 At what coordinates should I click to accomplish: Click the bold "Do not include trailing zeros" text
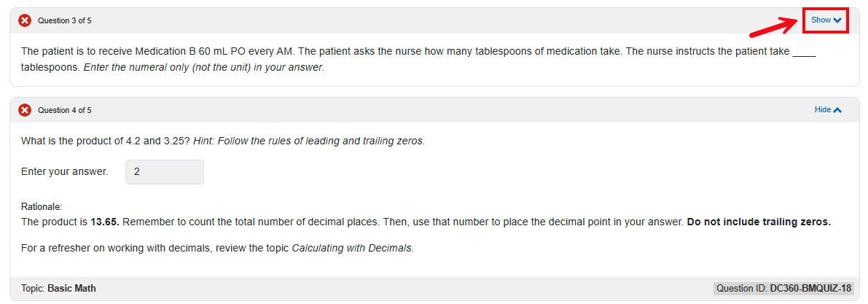(759, 222)
